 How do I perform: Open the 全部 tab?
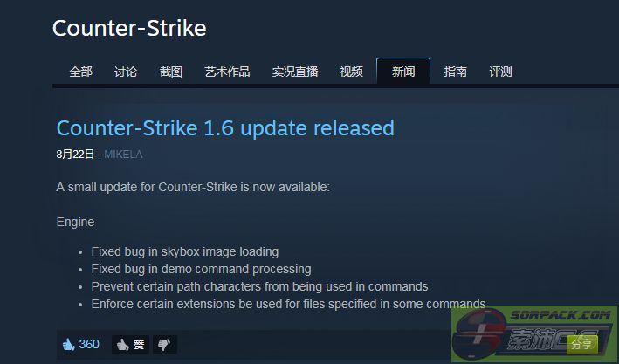pos(80,72)
